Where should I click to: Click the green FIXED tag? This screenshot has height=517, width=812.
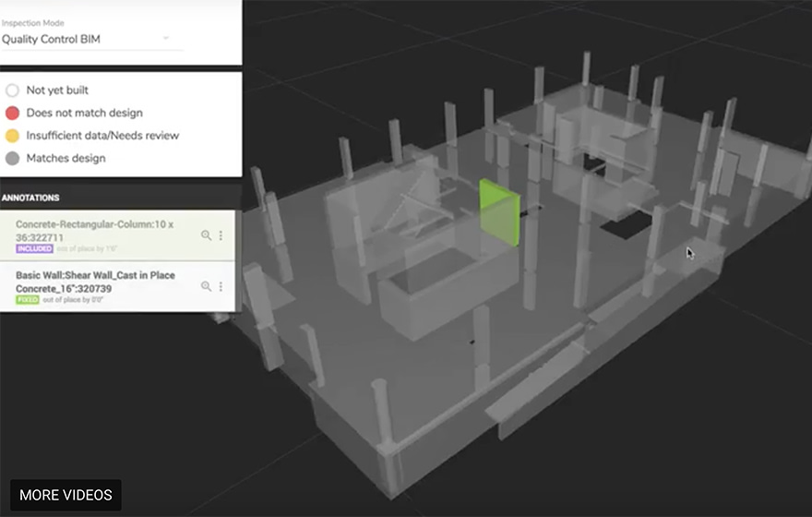coord(28,299)
